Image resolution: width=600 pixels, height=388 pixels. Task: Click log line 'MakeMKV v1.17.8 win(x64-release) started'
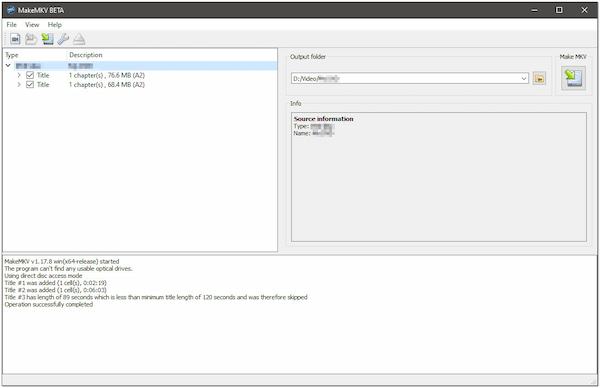click(x=62, y=262)
